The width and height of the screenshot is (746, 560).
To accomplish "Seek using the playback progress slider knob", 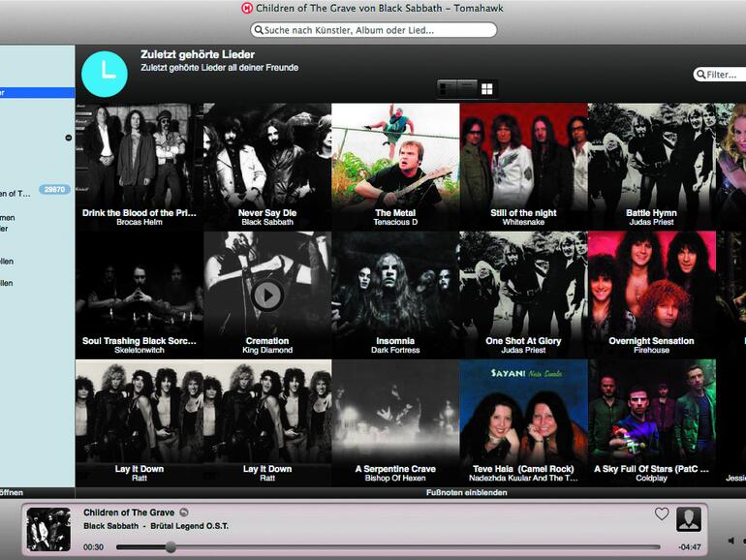I will click(x=171, y=547).
